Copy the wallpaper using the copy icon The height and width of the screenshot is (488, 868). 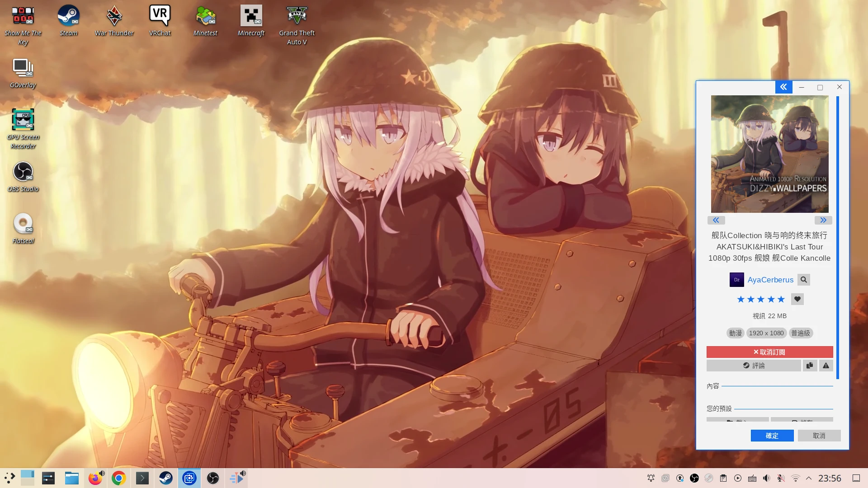click(x=810, y=366)
